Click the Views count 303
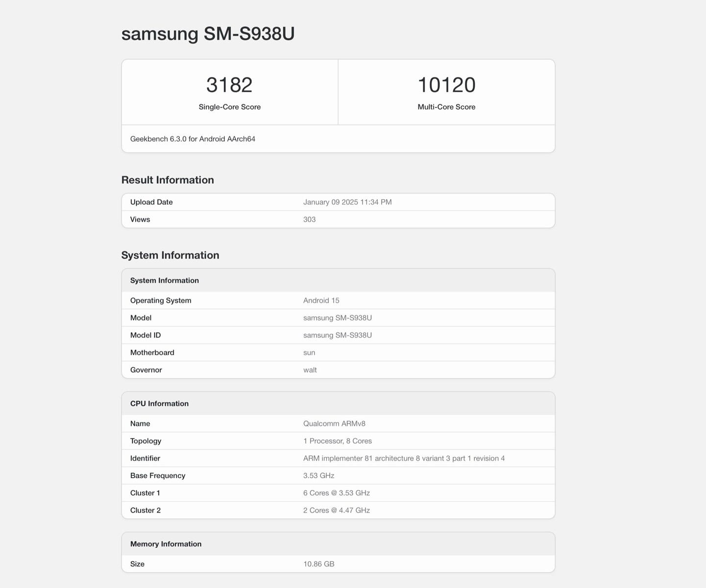706x588 pixels. (309, 220)
